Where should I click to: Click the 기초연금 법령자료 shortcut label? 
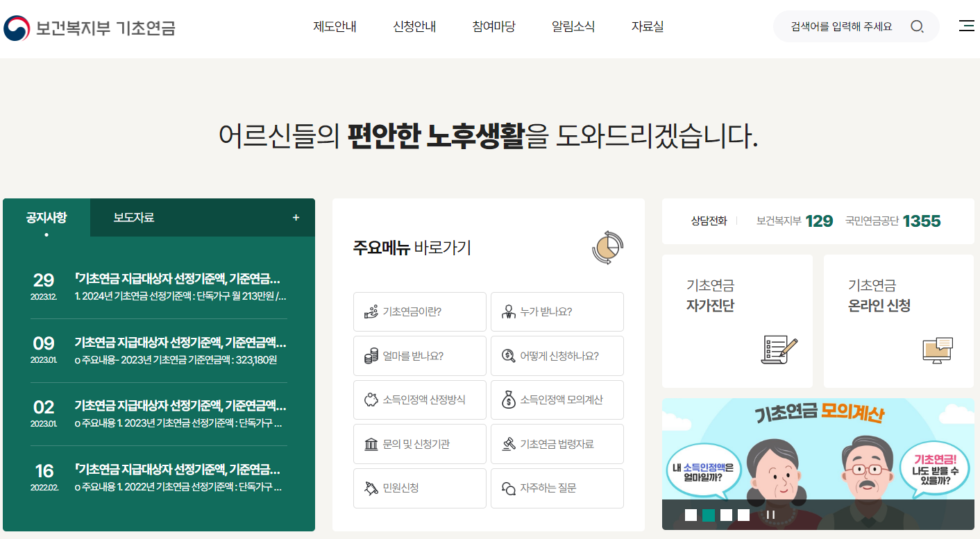pos(557,444)
